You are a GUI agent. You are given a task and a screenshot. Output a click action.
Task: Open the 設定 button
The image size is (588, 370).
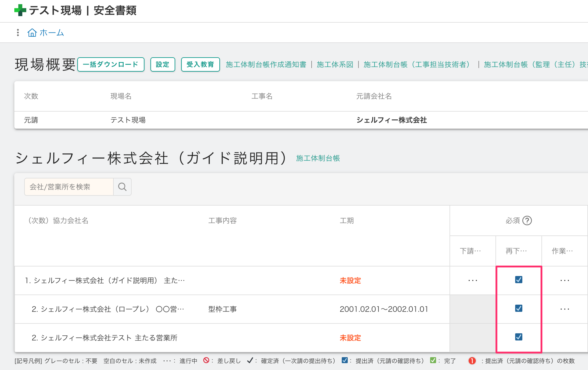163,64
